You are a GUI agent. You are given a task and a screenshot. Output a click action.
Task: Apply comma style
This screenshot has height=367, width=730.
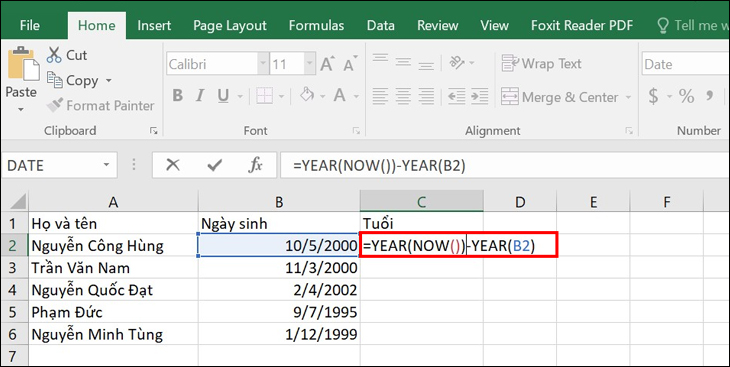pyautogui.click(x=710, y=95)
